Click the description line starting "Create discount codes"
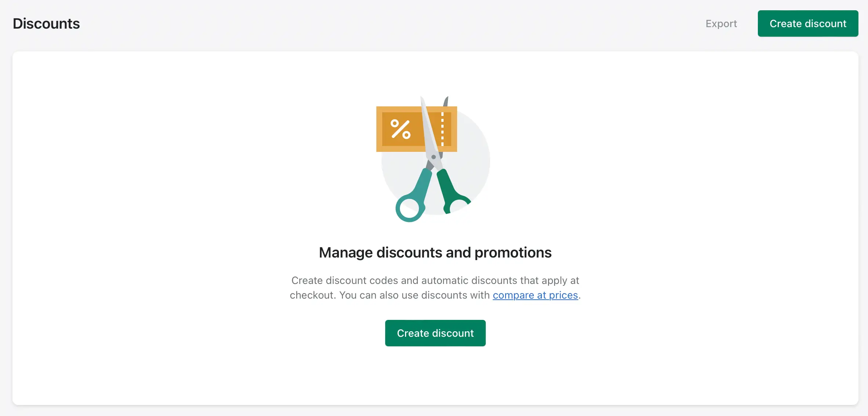 pos(435,280)
